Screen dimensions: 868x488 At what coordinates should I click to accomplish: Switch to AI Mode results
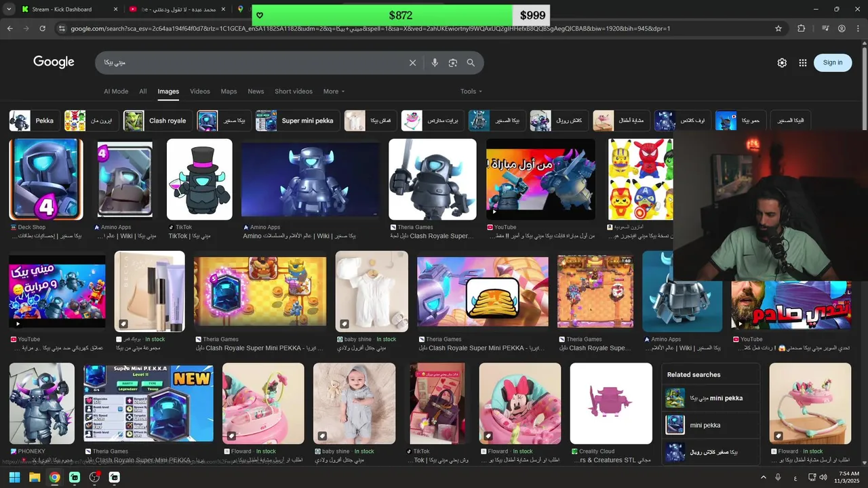point(116,91)
